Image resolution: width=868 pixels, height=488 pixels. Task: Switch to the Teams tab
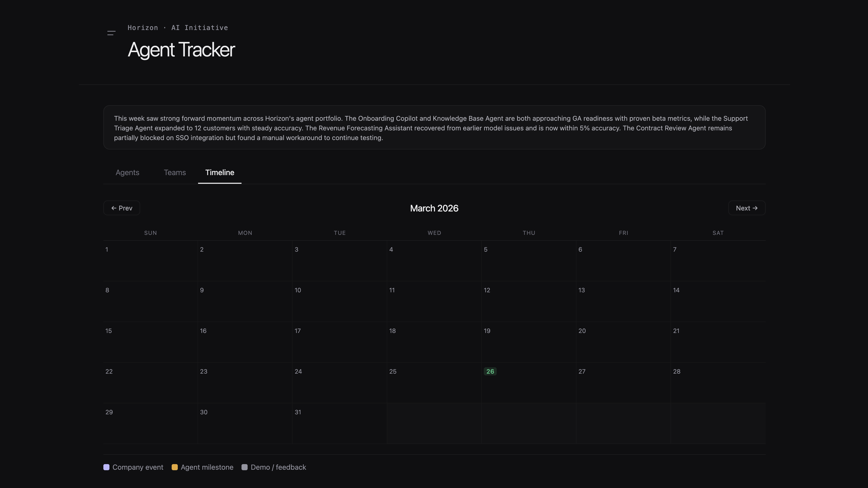point(174,172)
